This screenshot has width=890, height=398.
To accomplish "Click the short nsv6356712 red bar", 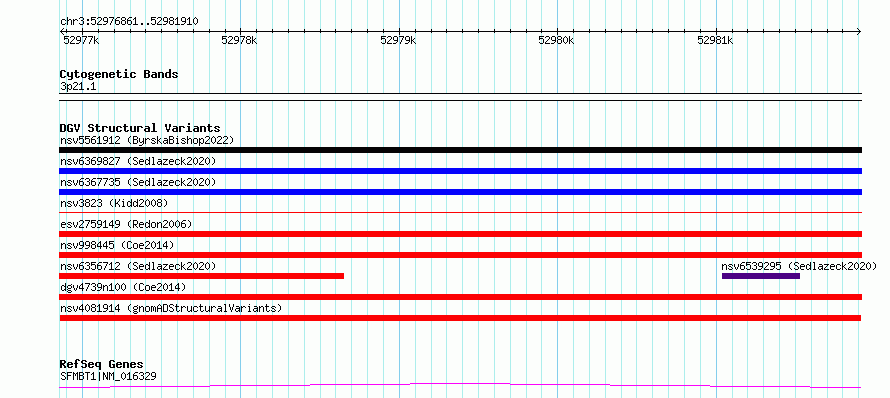I will pyautogui.click(x=201, y=276).
